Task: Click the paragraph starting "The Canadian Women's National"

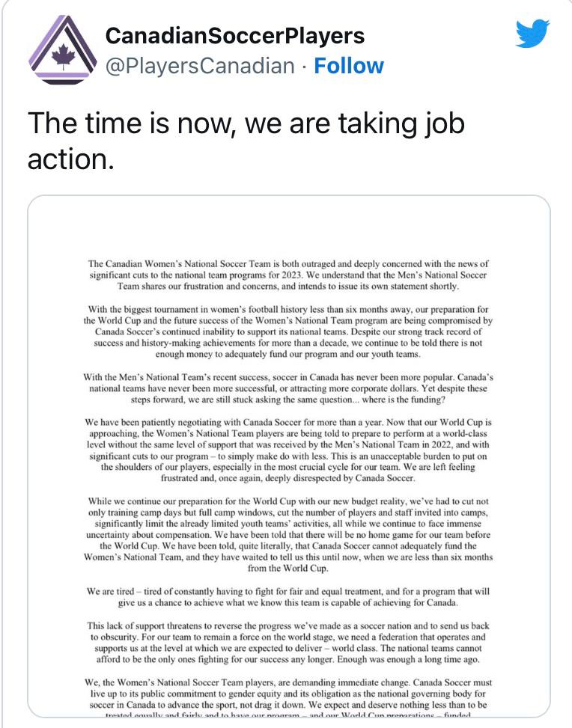Action: point(288,275)
